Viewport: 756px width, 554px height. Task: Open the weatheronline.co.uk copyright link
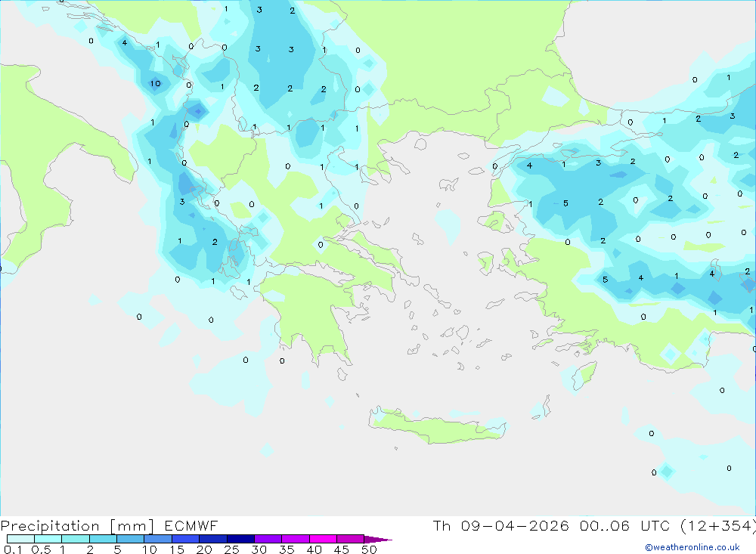point(692,547)
